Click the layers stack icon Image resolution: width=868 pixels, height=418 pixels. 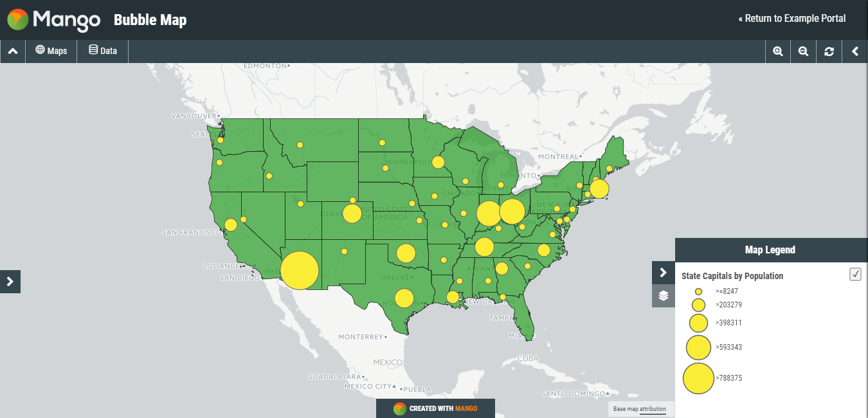click(x=664, y=296)
